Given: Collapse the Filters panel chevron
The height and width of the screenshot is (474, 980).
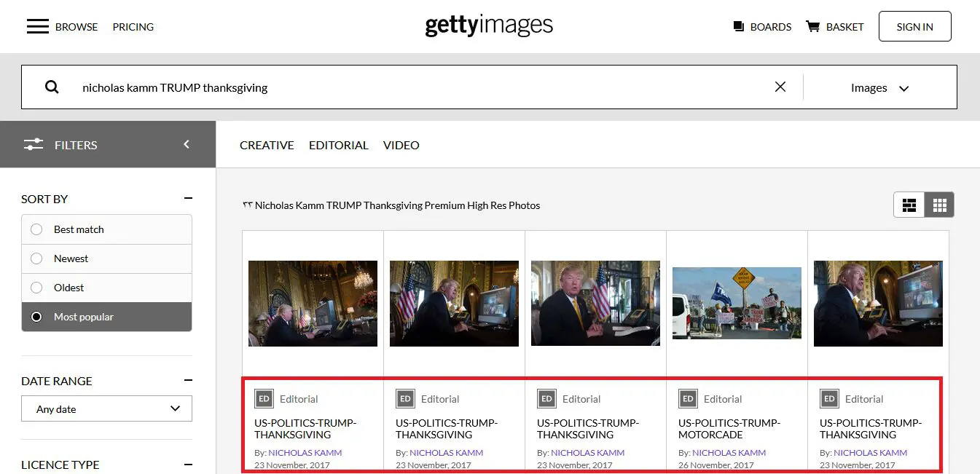Looking at the screenshot, I should [x=187, y=144].
